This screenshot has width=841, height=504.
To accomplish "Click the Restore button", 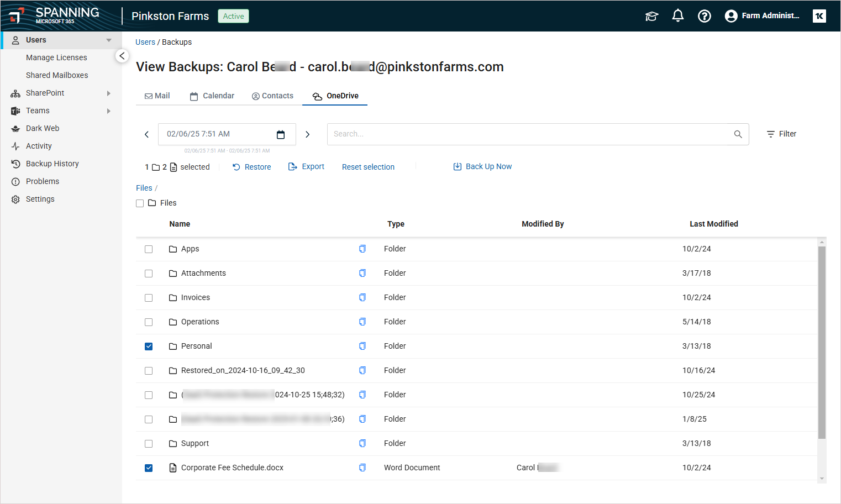I will tap(252, 167).
